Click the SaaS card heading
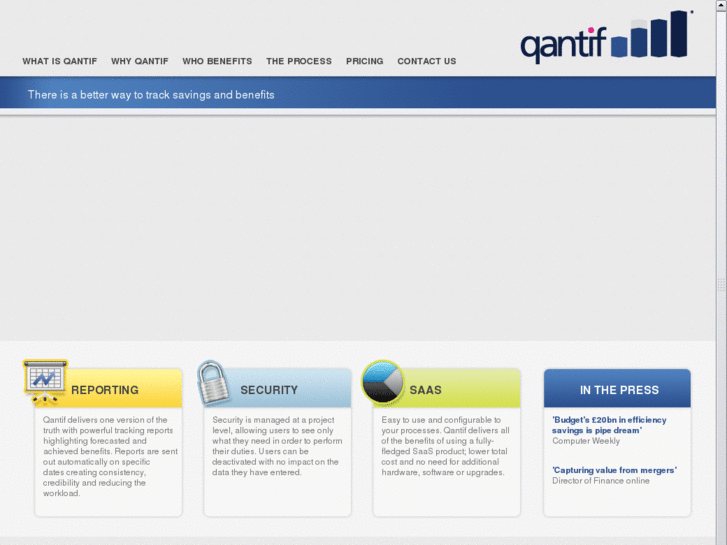727x545 pixels. tap(426, 390)
